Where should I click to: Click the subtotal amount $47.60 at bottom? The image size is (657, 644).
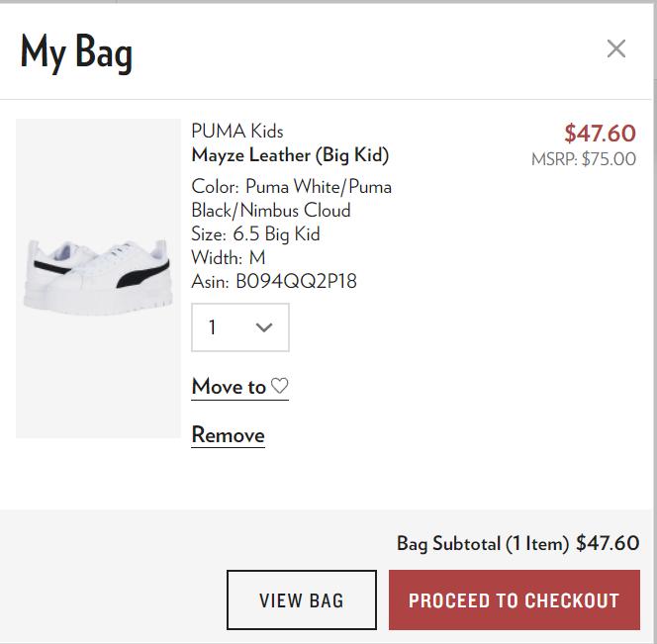click(608, 543)
